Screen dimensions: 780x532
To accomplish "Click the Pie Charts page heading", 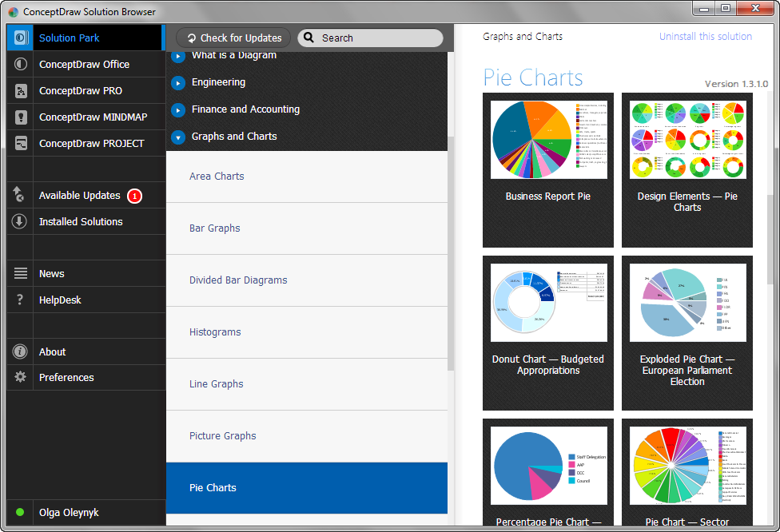I will coord(533,77).
